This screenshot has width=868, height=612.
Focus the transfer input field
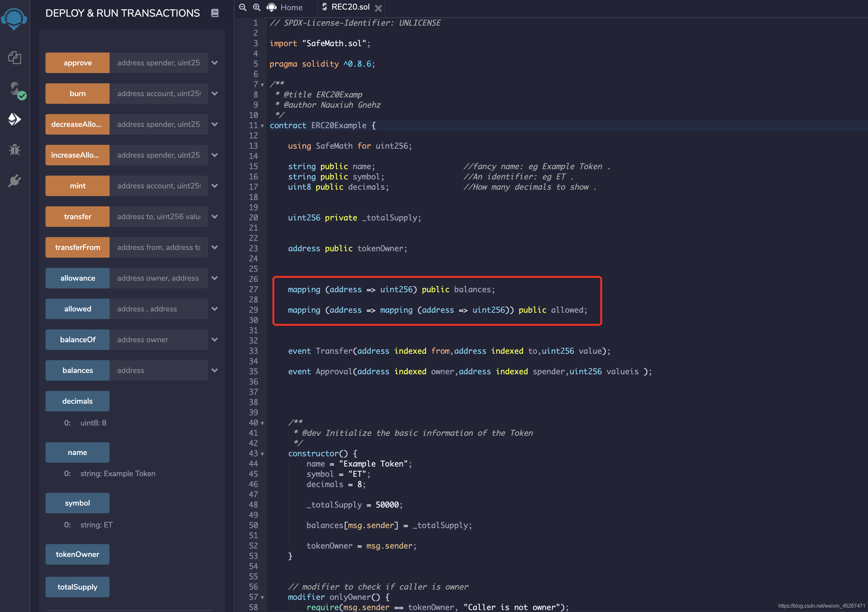coord(159,216)
